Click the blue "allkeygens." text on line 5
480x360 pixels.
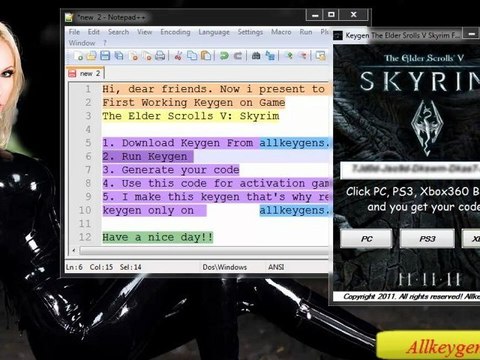295,143
